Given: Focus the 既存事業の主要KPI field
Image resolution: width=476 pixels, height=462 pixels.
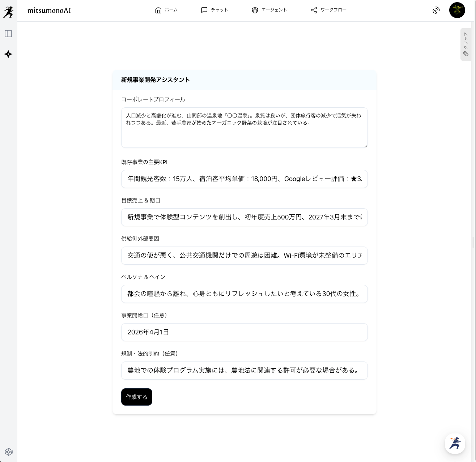Looking at the screenshot, I should pyautogui.click(x=244, y=179).
